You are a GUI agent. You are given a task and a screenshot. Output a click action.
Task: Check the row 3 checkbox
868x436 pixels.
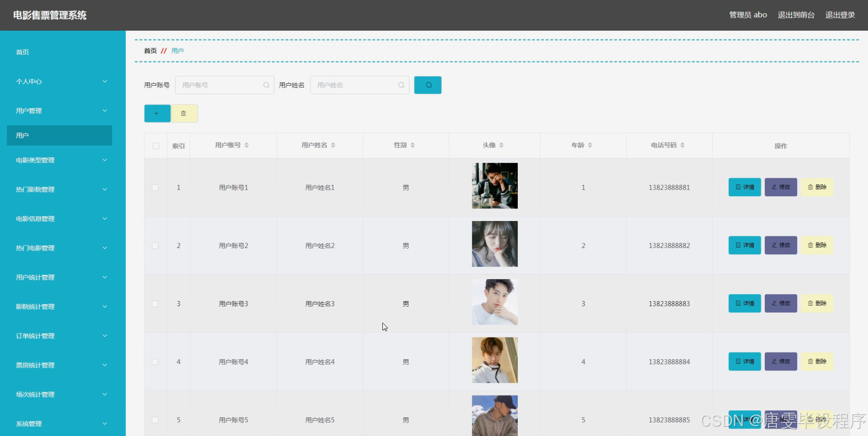pos(155,304)
